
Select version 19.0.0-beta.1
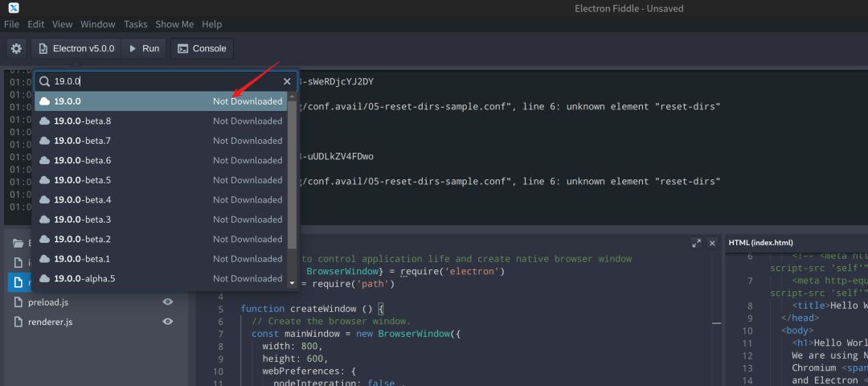[161, 259]
